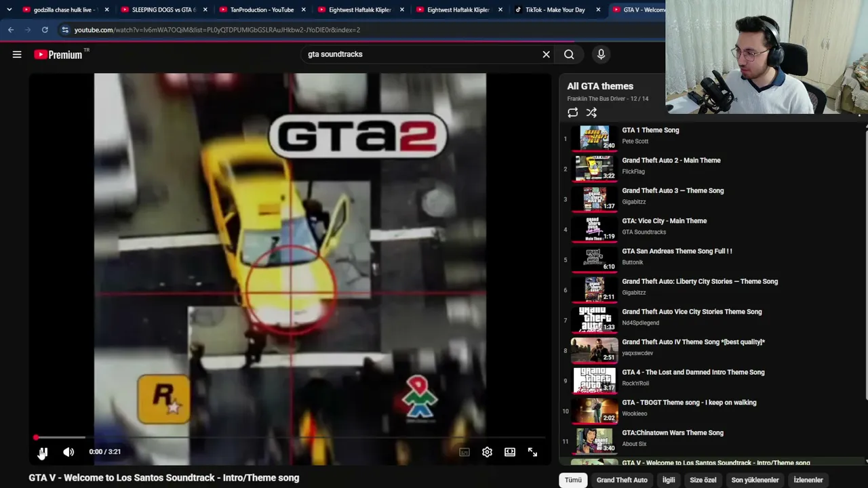The image size is (868, 488).
Task: Close the 'TikTok - Make Your Day' tab
Action: (x=598, y=9)
